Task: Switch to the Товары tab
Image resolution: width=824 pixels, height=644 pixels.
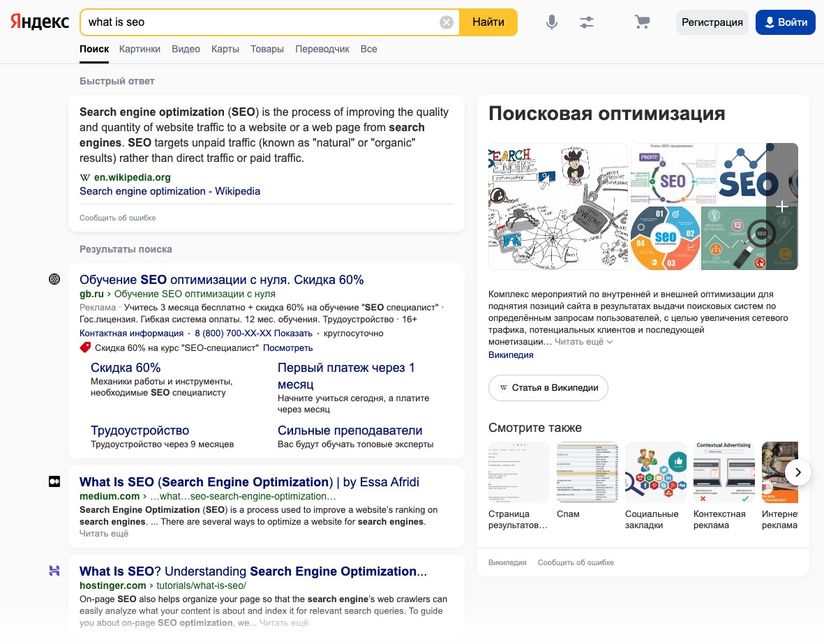Action: 267,49
